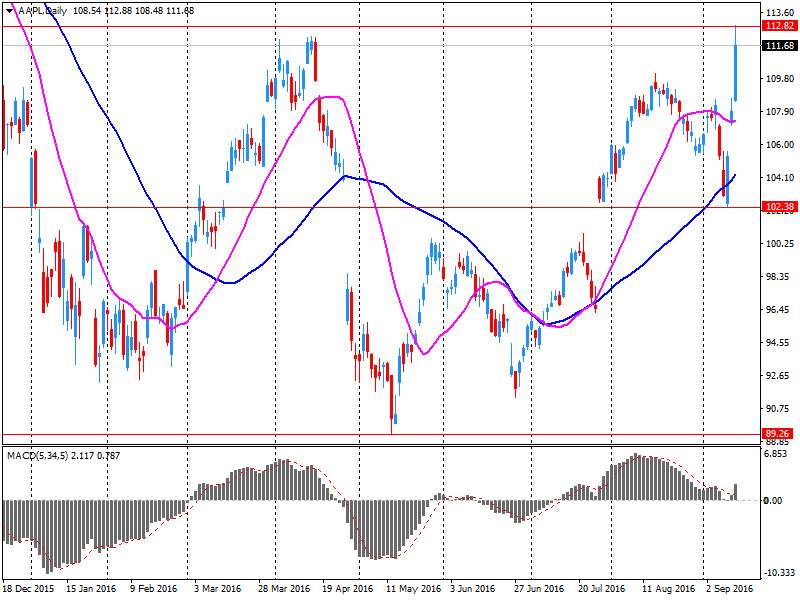Select the red 112.82 resistance price label
Image resolution: width=800 pixels, height=600 pixels.
point(780,26)
